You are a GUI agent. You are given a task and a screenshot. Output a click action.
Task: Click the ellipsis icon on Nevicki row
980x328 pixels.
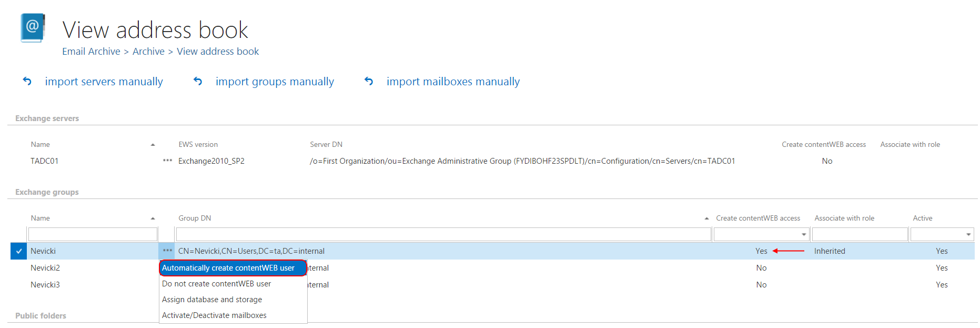pyautogui.click(x=167, y=251)
